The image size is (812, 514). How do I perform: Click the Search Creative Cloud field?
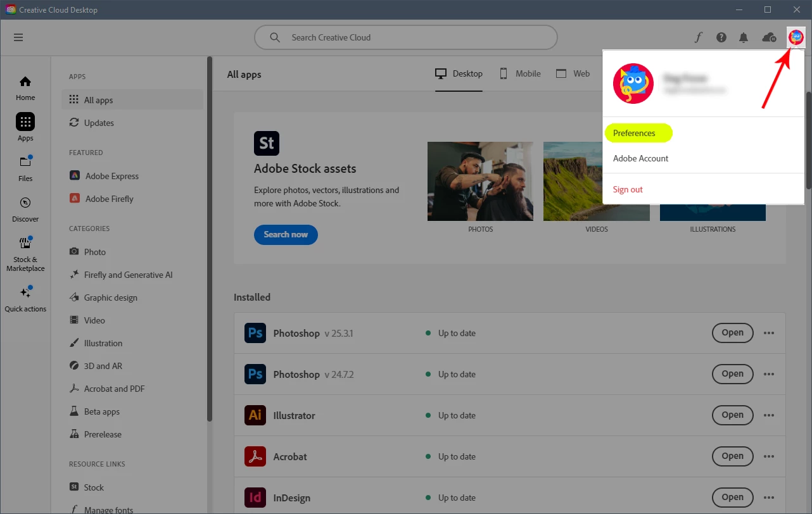click(x=406, y=37)
